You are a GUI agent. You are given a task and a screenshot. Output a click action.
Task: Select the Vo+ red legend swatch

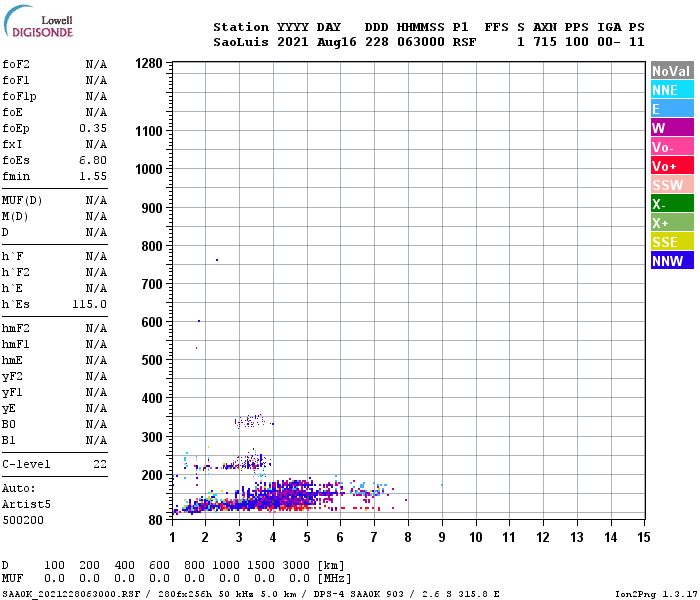click(672, 166)
